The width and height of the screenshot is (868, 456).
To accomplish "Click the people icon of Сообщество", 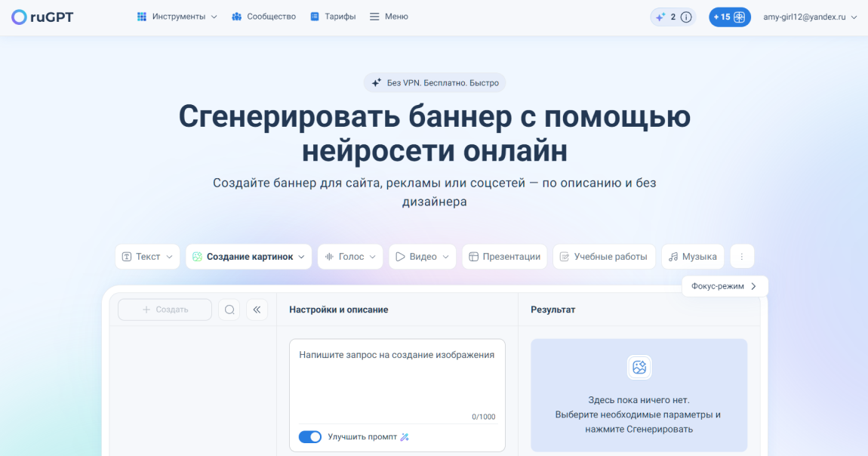I will [x=236, y=17].
